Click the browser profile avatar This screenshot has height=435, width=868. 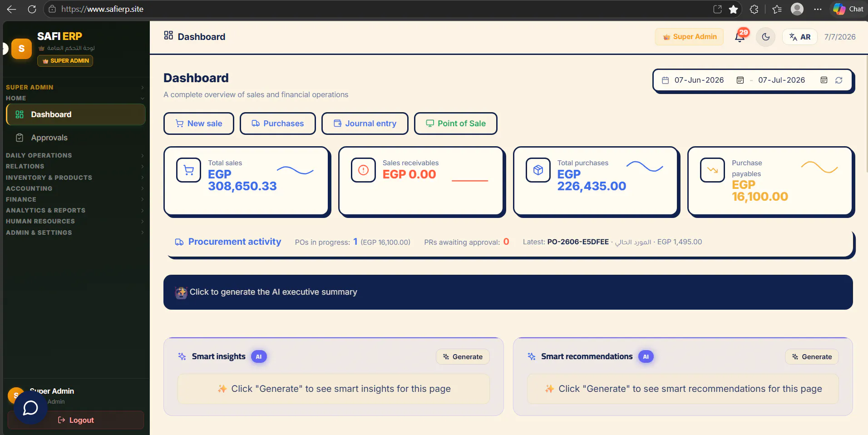pos(797,9)
